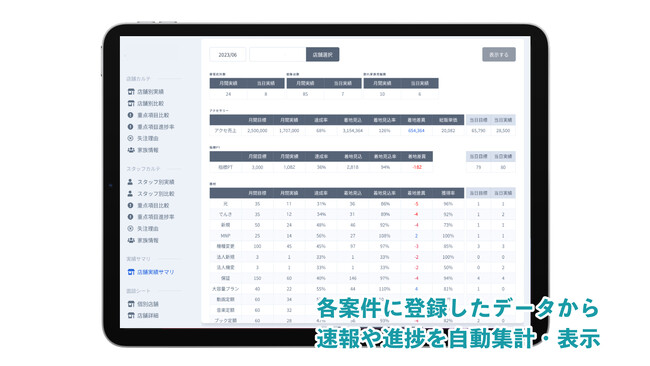Open 重点項目進捗率 under 店舗カルテ section
The width and height of the screenshot is (650, 366).
point(155,127)
